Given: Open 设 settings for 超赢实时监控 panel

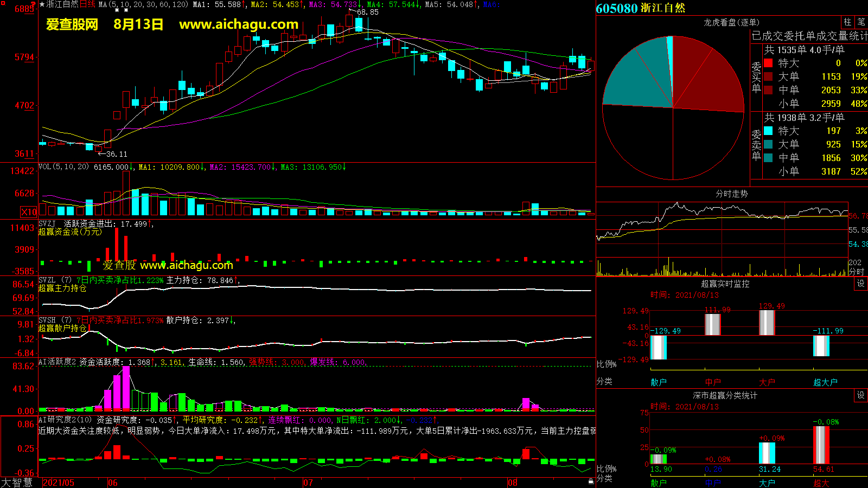Looking at the screenshot, I should click(x=861, y=284).
